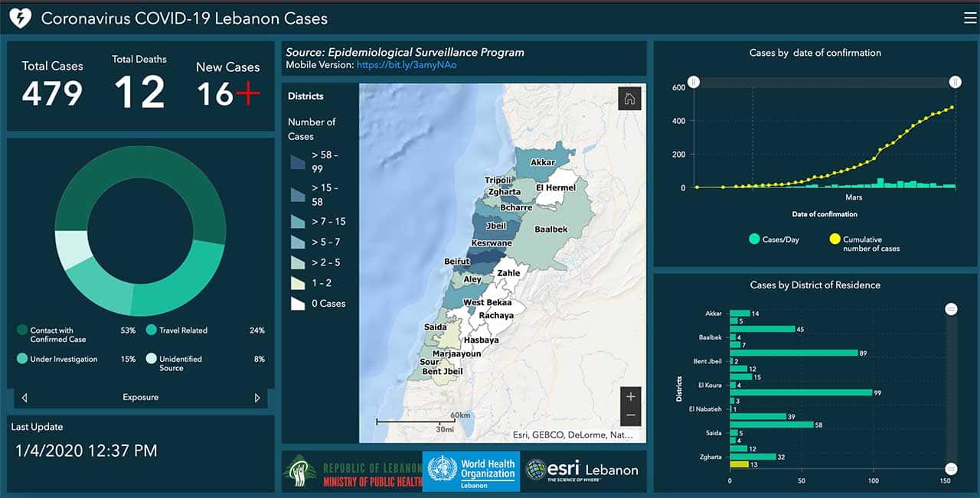Image resolution: width=980 pixels, height=498 pixels.
Task: Click the map home button
Action: point(629,99)
